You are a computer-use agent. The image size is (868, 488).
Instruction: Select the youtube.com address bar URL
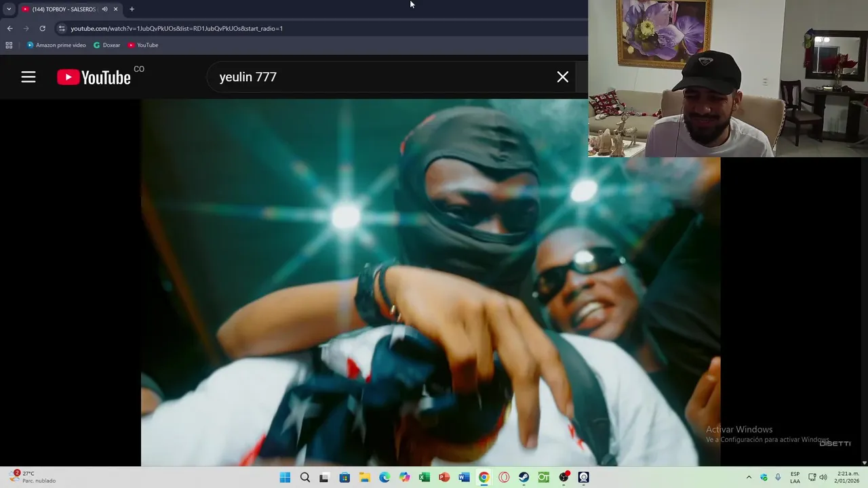click(x=176, y=28)
